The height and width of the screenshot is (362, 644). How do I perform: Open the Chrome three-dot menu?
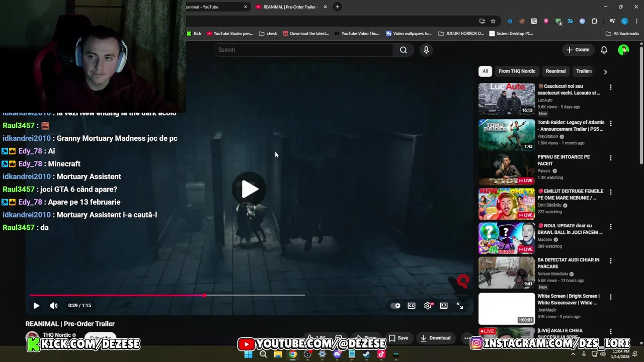tap(636, 21)
